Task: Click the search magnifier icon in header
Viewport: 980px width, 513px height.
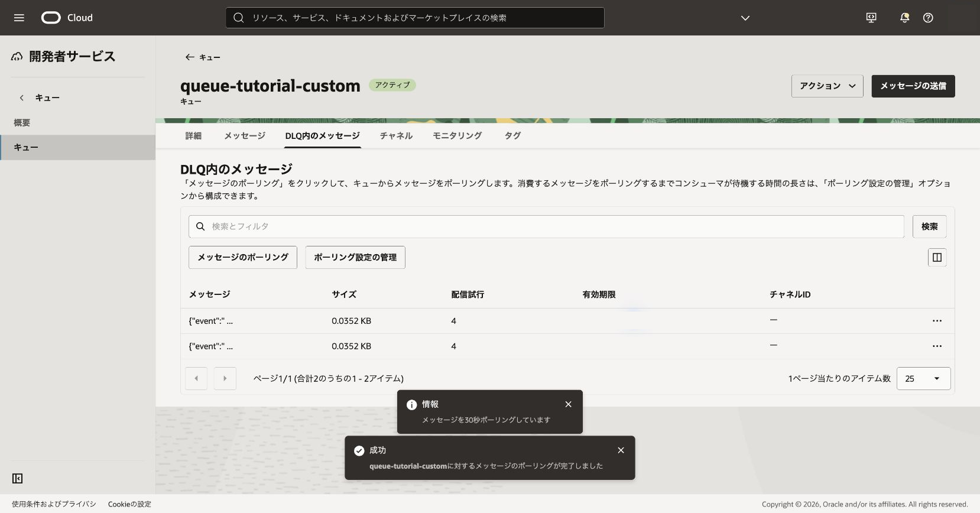Action: tap(239, 18)
